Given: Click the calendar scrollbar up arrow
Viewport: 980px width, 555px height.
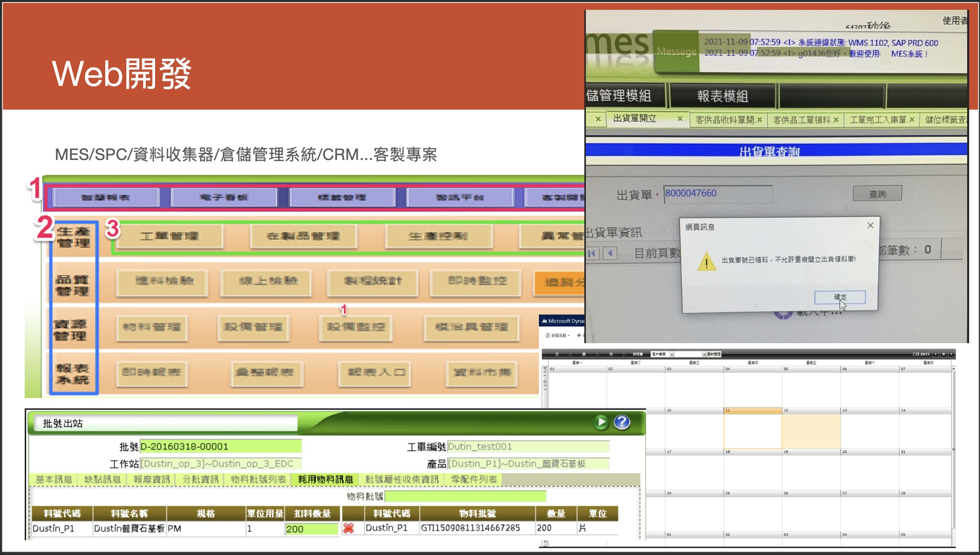Looking at the screenshot, I should click(953, 369).
